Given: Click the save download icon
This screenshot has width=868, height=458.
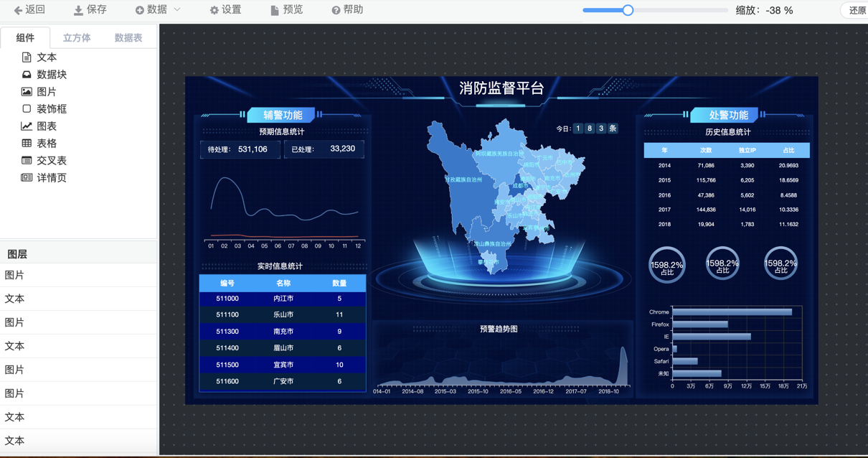Looking at the screenshot, I should (x=78, y=10).
